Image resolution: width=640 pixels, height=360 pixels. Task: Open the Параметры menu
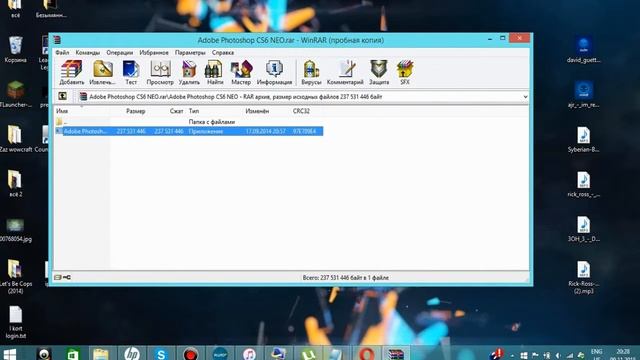(190, 53)
